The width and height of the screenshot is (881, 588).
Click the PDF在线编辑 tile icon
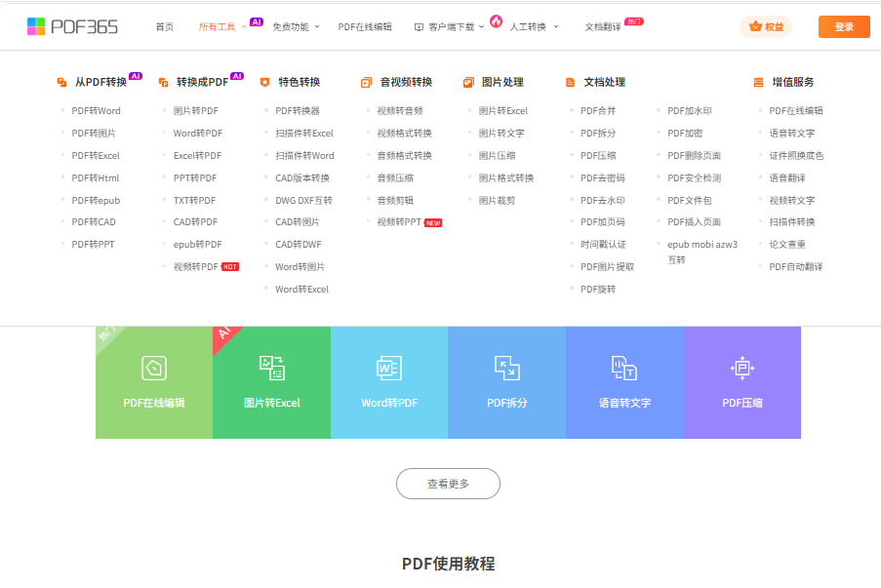pos(154,368)
